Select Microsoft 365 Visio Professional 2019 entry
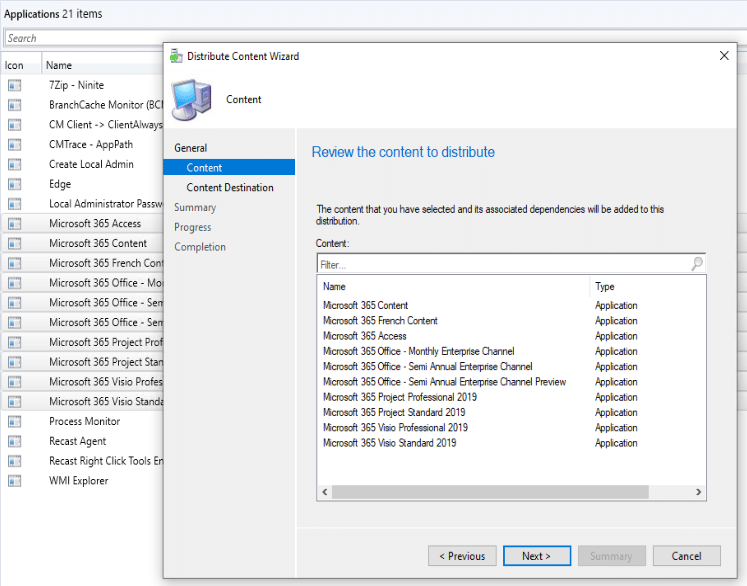The image size is (747, 586). click(x=394, y=428)
